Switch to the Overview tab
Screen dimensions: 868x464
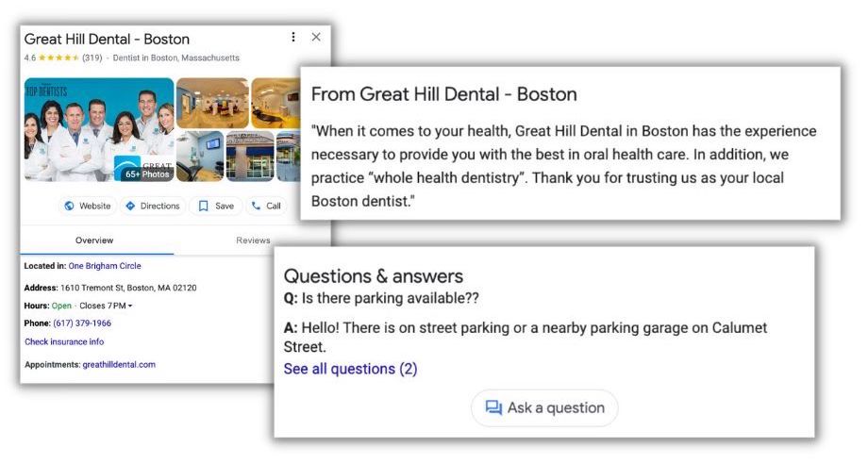[x=94, y=240]
